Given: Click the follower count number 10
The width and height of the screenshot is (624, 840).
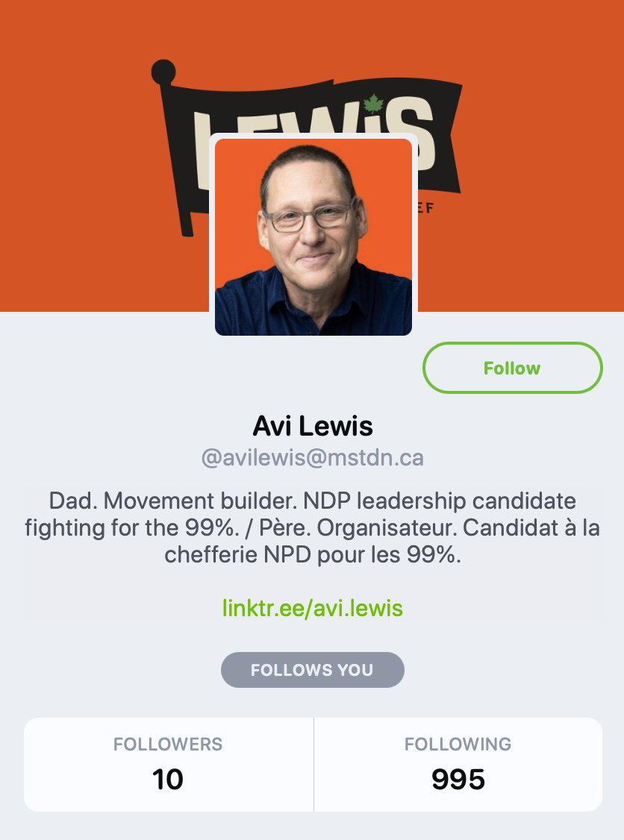Looking at the screenshot, I should coord(168,780).
